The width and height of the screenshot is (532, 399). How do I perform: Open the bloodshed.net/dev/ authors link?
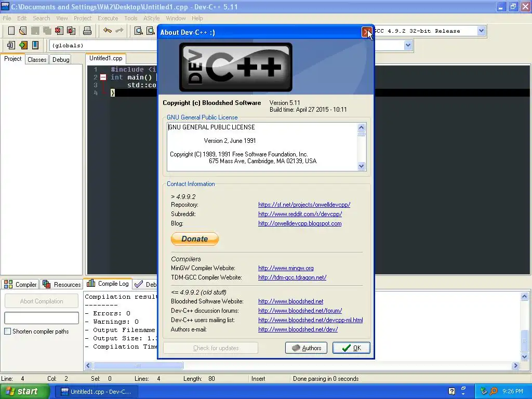(298, 329)
